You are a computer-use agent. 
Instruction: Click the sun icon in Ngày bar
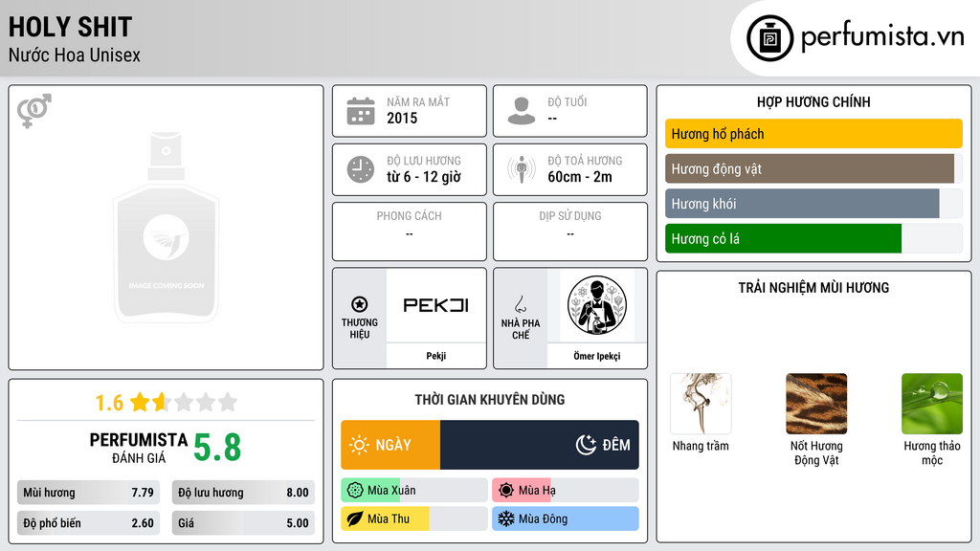[360, 445]
